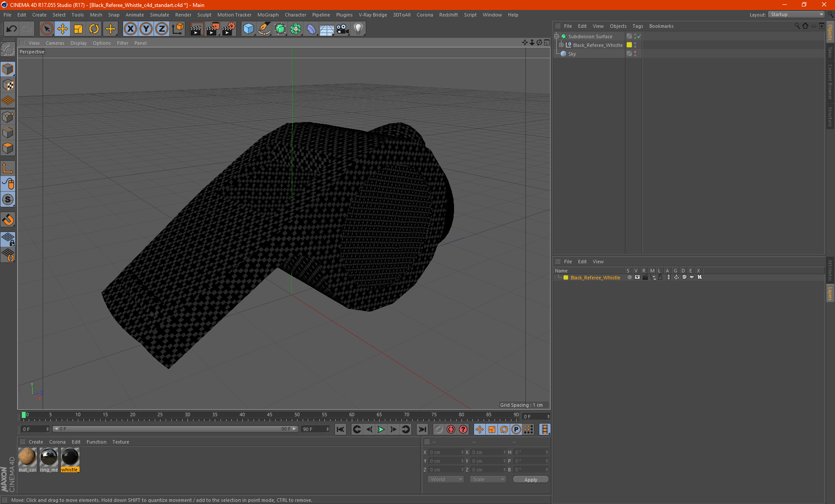This screenshot has width=835, height=504.
Task: Activate the Scale tool
Action: tap(78, 29)
